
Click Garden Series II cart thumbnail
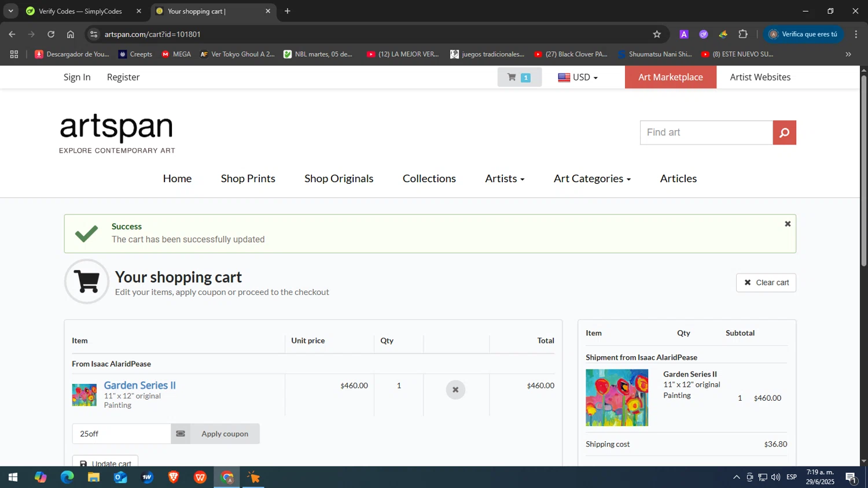pyautogui.click(x=84, y=395)
